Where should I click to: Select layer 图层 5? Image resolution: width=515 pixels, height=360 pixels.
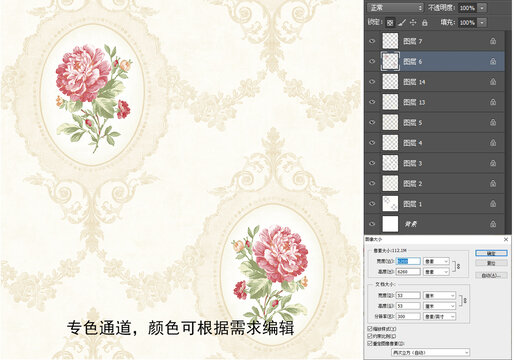[434, 123]
